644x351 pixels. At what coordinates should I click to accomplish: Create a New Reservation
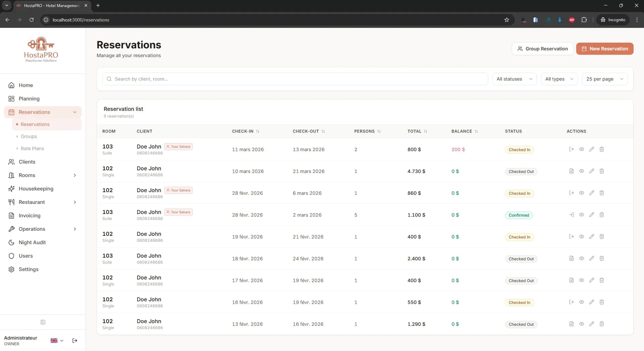pos(605,48)
